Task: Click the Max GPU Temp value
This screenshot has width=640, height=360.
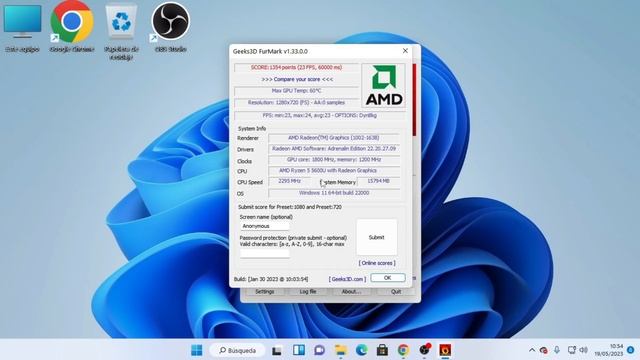Action: point(296,91)
